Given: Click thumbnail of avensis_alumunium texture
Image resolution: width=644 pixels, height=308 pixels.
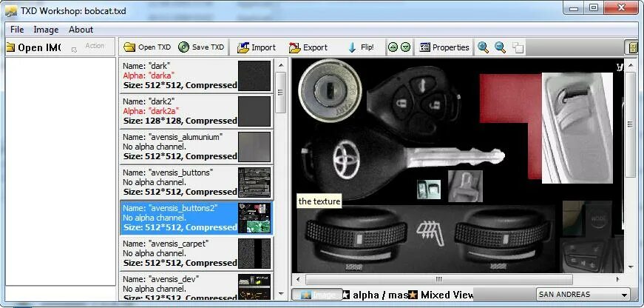Looking at the screenshot, I should 254,147.
